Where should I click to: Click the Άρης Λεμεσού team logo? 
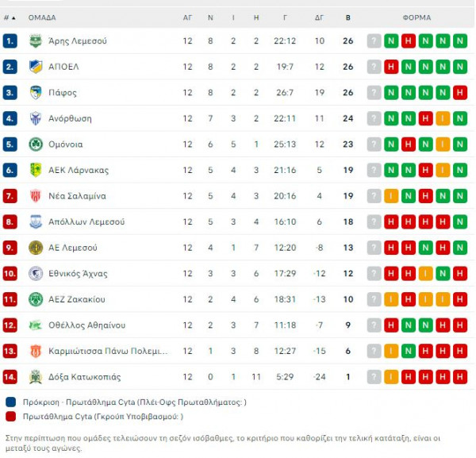point(36,40)
